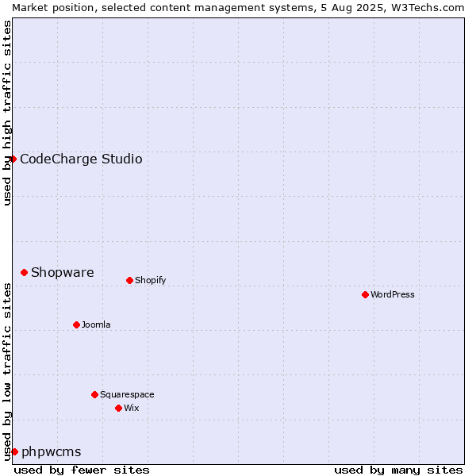This screenshot has width=476, height=476.
Task: Select the Shopify label
Action: (150, 281)
